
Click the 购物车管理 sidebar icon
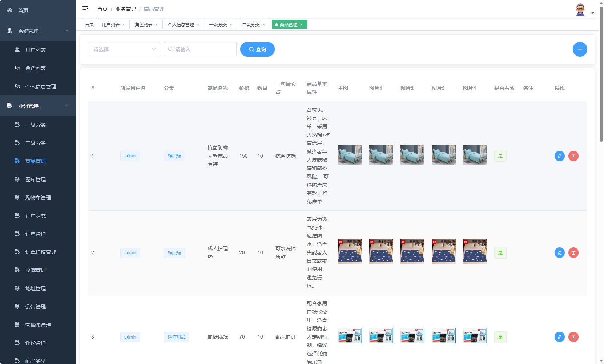click(x=17, y=197)
